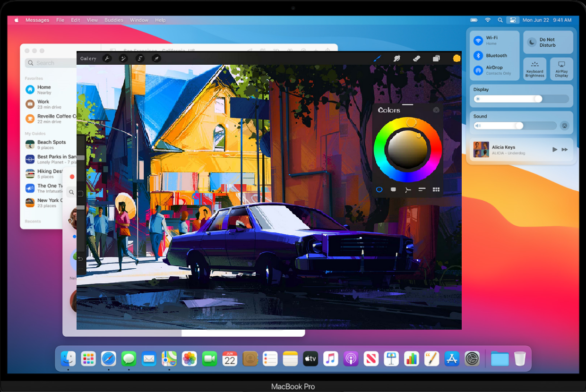586x392 pixels.
Task: Select the Transform arrow tool
Action: tap(156, 58)
